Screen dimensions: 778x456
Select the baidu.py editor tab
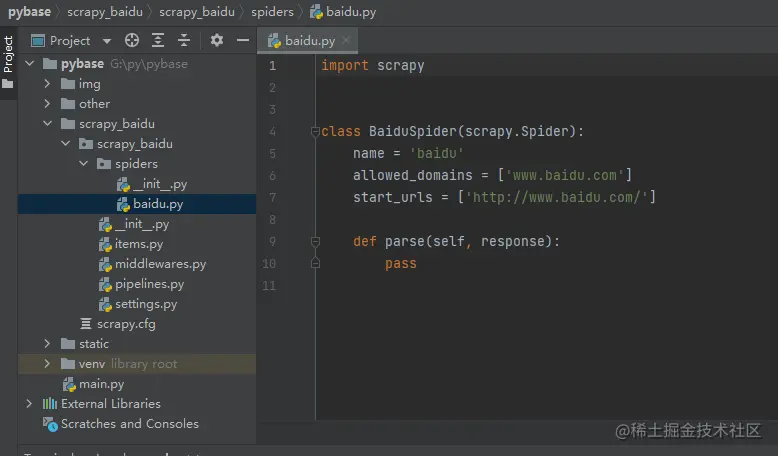tap(308, 41)
